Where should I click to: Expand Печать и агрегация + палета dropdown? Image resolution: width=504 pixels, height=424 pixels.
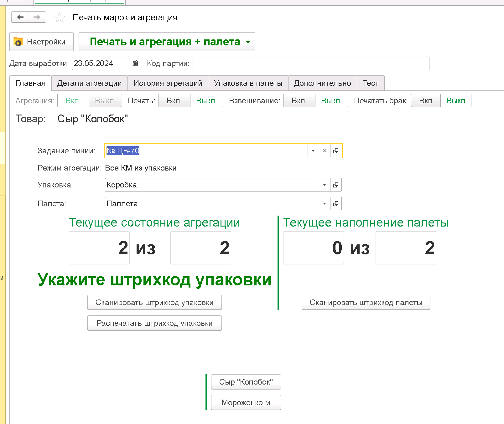coord(248,42)
